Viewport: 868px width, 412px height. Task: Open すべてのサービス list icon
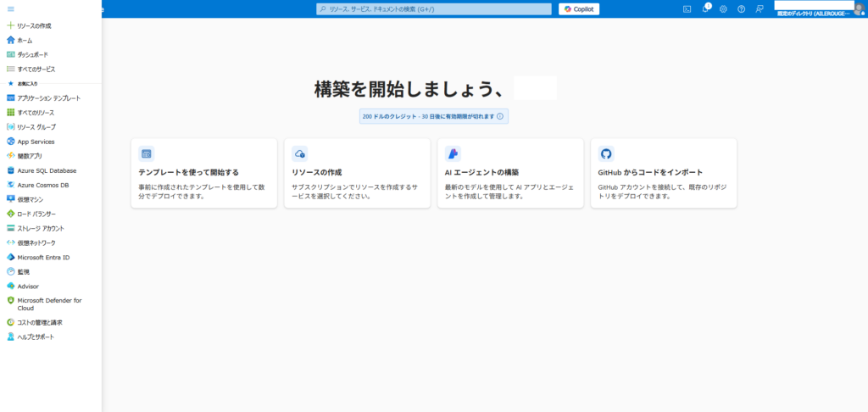pyautogui.click(x=10, y=70)
